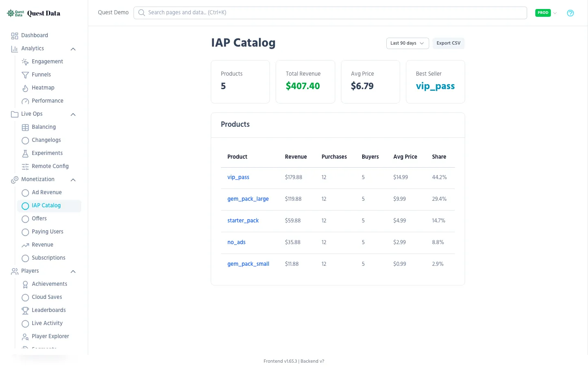
Task: Click the Live Ops folder icon
Action: (x=15, y=114)
